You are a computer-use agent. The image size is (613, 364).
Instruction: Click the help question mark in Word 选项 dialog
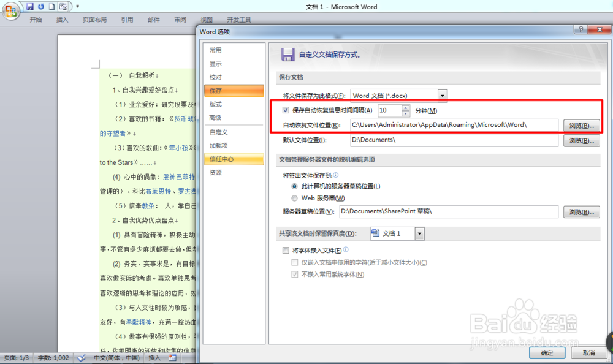coord(581,29)
